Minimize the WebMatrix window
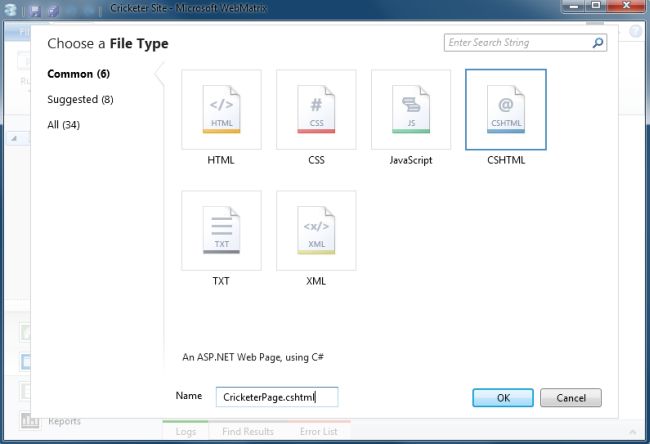650x444 pixels. [574, 6]
